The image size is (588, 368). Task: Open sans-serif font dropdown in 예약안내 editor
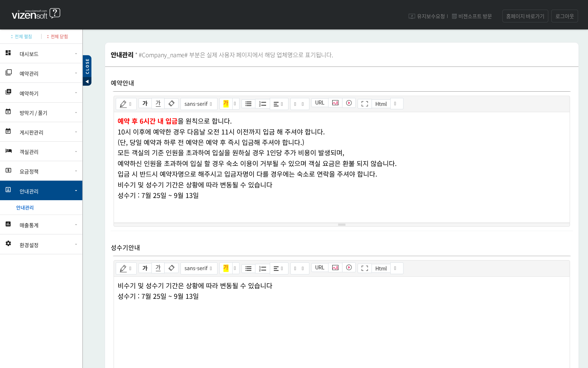pos(199,104)
